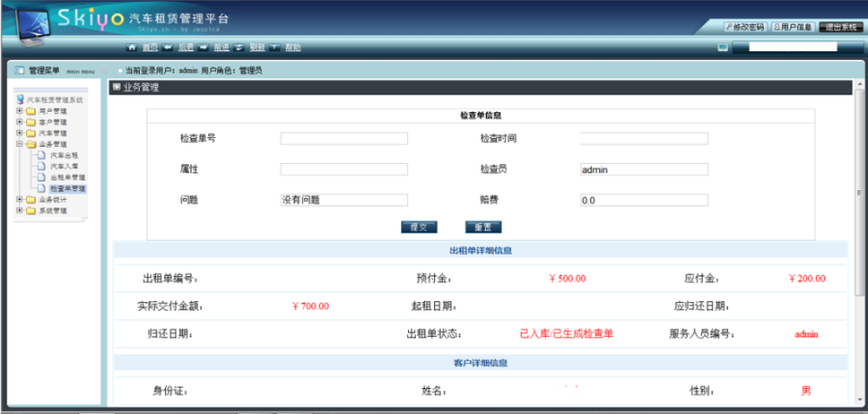The height and width of the screenshot is (414, 868).
Task: Go forward with the 前进 link
Action: point(222,47)
